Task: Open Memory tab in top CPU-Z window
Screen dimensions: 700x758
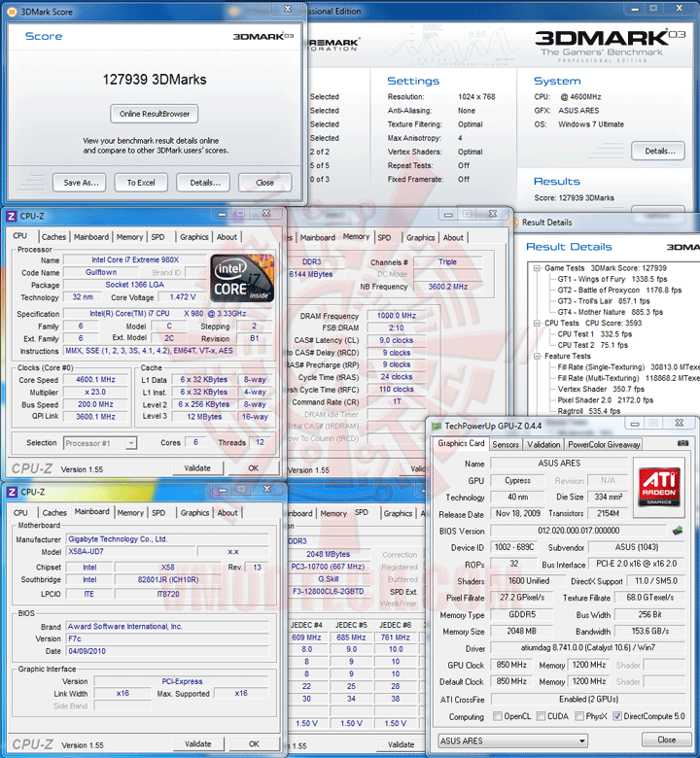Action: click(x=129, y=237)
